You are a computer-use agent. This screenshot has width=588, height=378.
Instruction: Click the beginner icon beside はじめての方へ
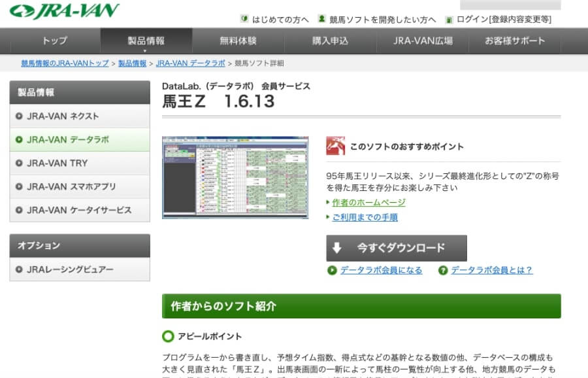pos(244,18)
